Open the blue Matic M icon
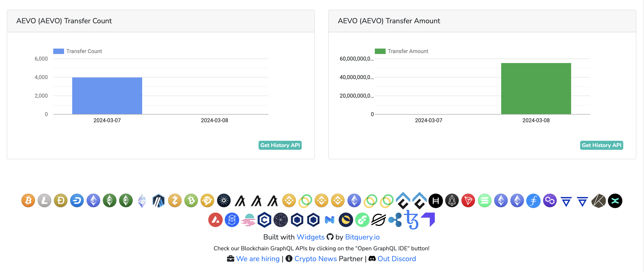 tap(329, 220)
